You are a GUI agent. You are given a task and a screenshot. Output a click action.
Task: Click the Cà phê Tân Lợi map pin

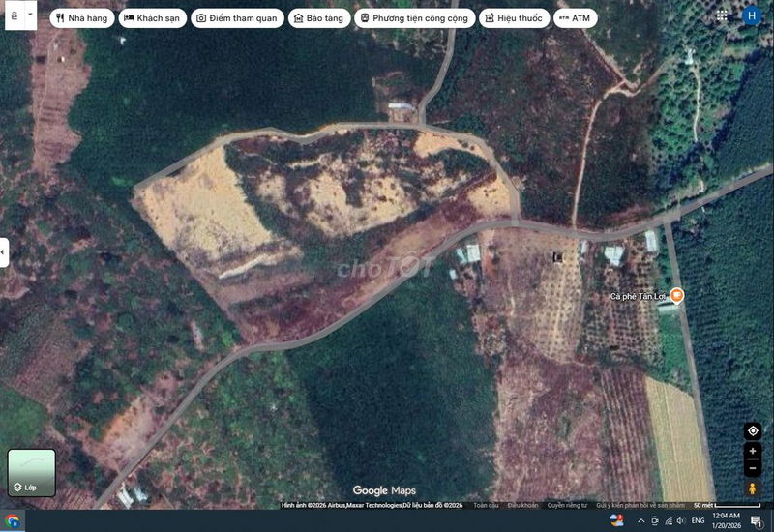[676, 295]
